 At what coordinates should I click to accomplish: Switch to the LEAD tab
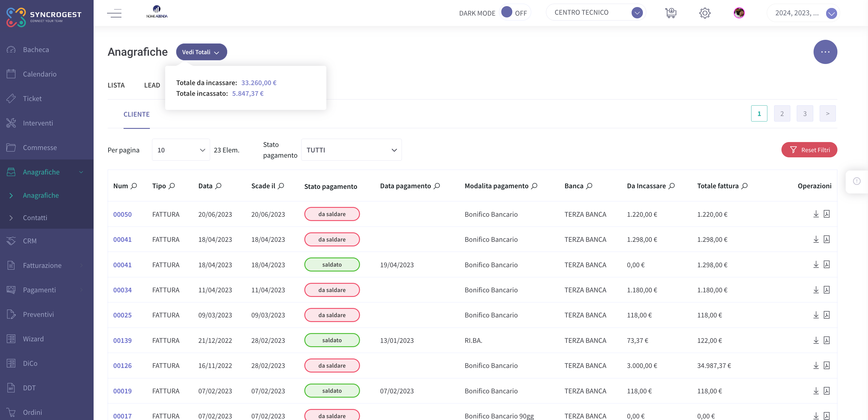click(x=152, y=85)
